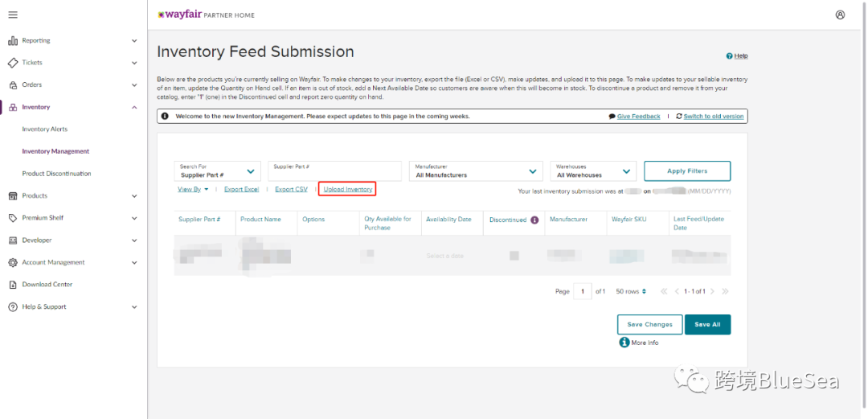Click the Wayfair Partner Home logo

tap(206, 15)
